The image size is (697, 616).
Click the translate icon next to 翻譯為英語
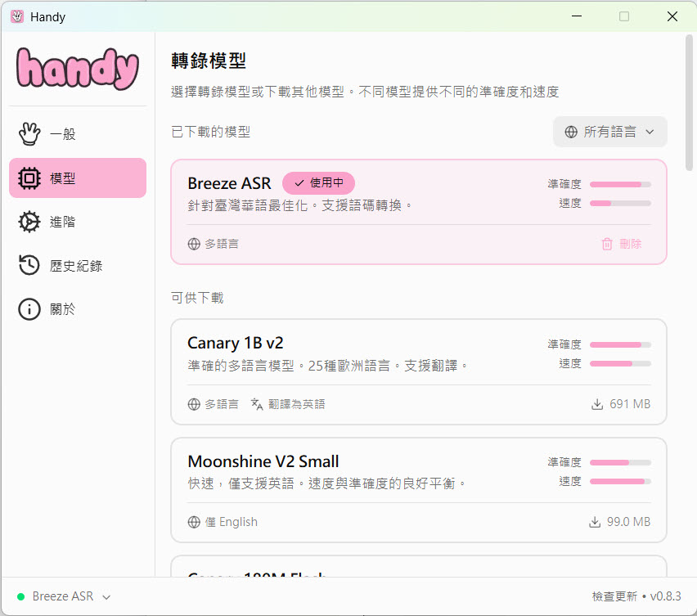click(257, 404)
